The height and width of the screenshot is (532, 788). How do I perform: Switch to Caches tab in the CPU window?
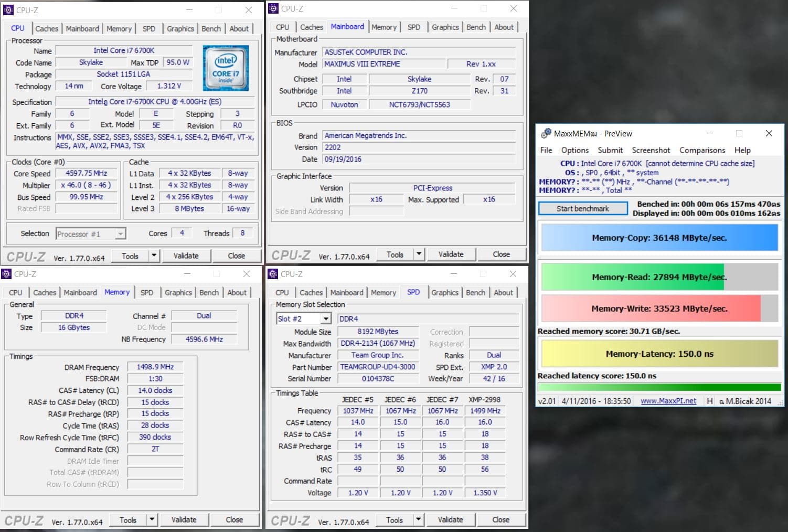click(x=47, y=29)
